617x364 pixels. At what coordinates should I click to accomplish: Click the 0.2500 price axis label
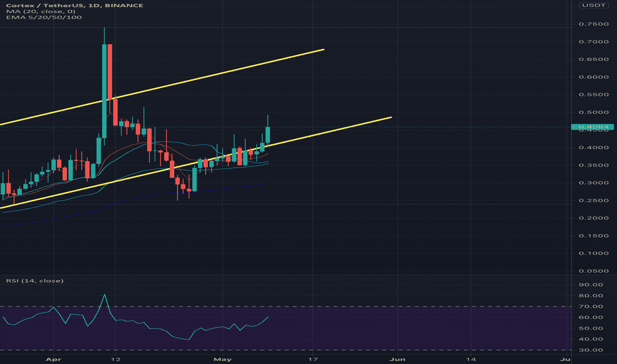(x=593, y=201)
